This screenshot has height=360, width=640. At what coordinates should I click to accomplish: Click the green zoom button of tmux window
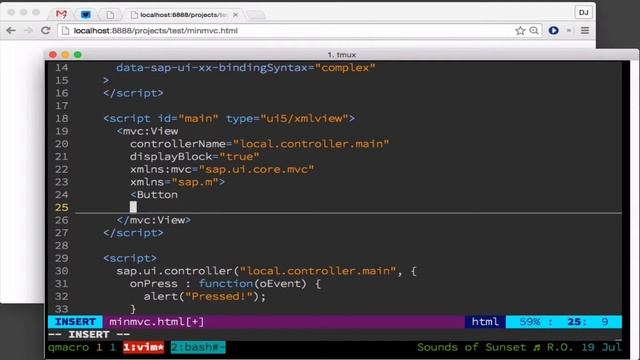point(78,54)
